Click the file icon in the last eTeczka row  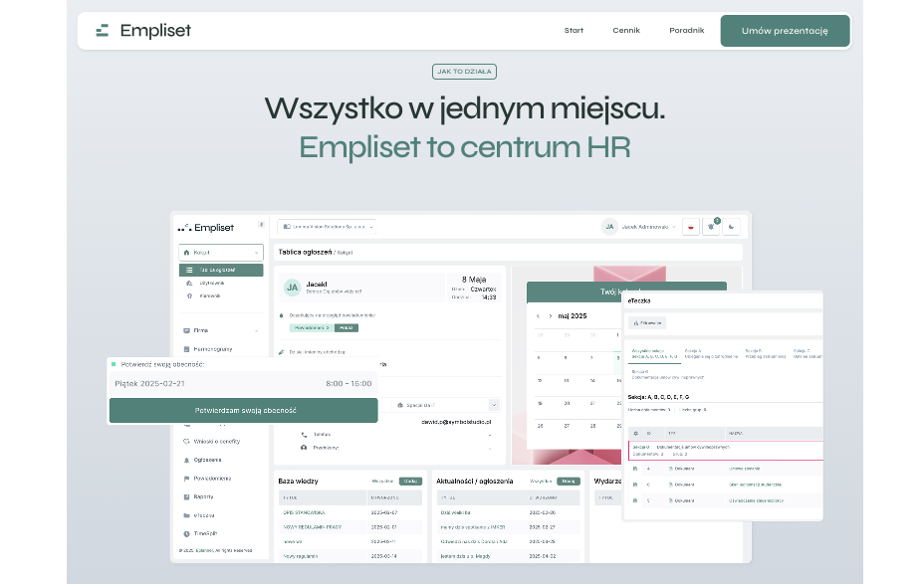[635, 500]
